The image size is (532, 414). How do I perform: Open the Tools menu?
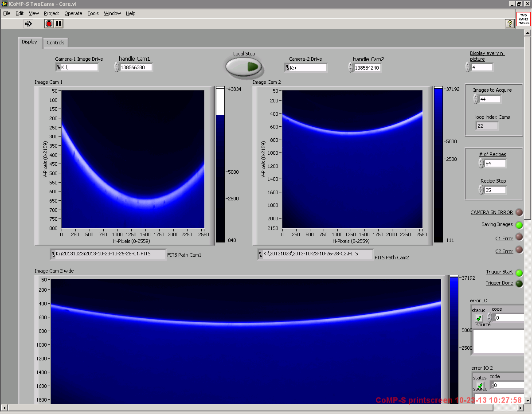(x=93, y=13)
